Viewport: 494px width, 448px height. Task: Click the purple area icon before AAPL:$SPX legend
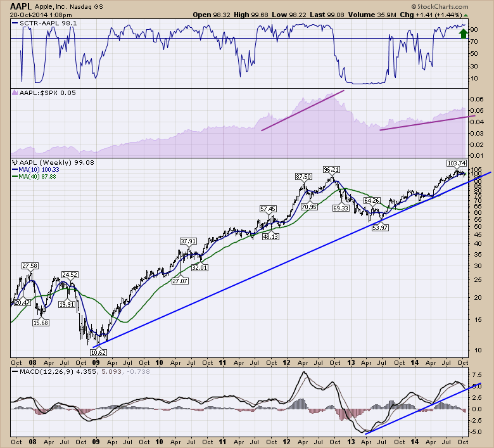(15, 93)
